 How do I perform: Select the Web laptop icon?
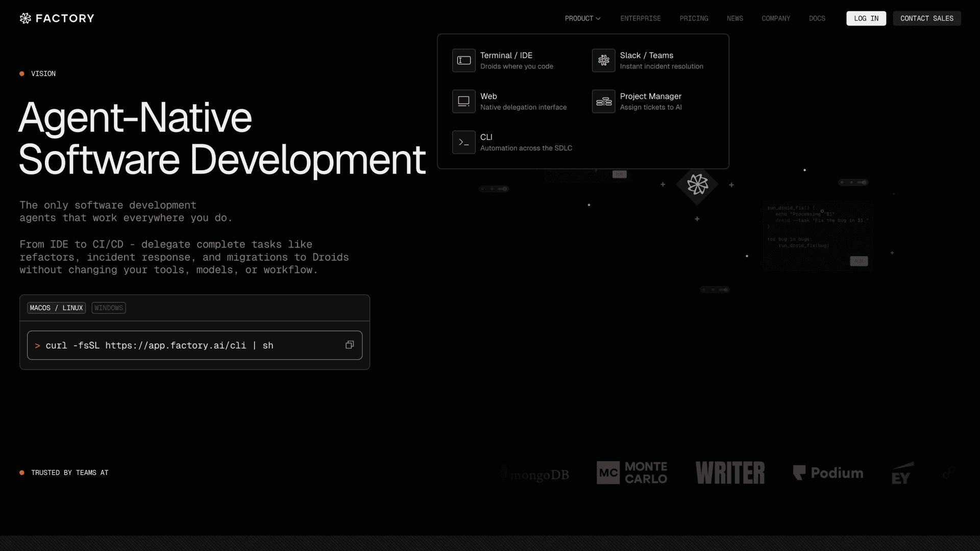coord(463,101)
